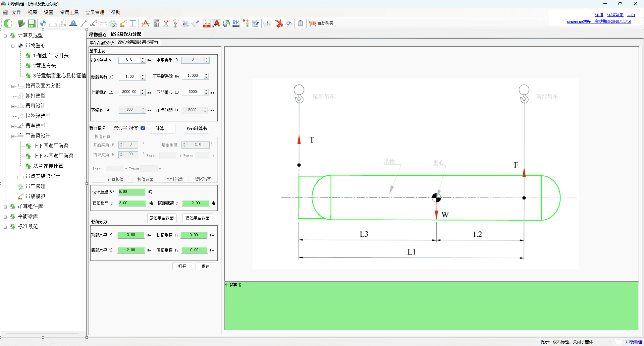This screenshot has height=346, width=644.
Task: Click the PDF export toolbar icon
Action: (x=207, y=23)
